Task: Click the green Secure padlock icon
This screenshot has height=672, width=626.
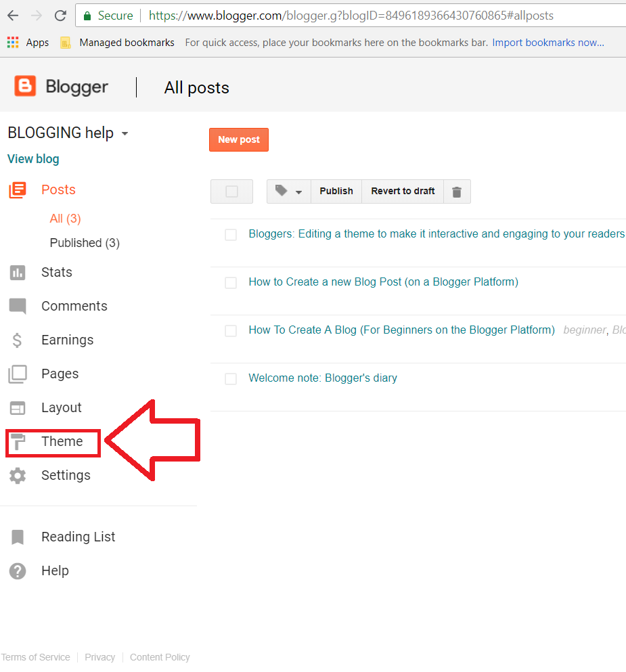Action: coord(87,16)
